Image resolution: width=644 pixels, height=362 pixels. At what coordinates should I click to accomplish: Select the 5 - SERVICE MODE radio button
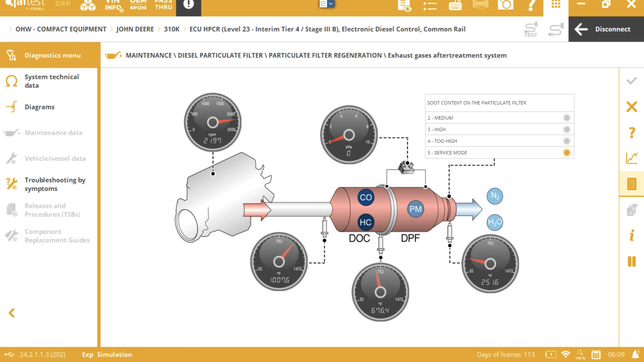tap(567, 153)
